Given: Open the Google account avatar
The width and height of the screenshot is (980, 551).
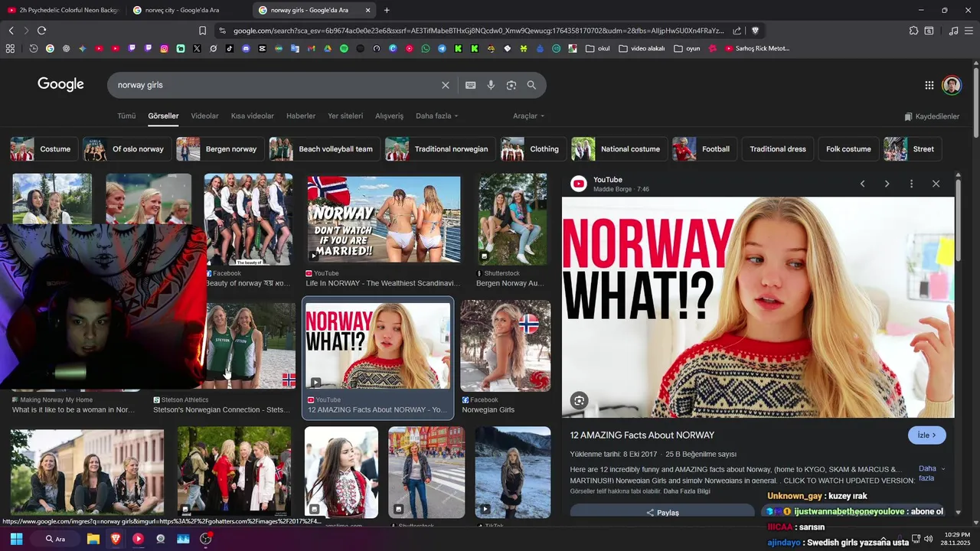Looking at the screenshot, I should click(952, 85).
